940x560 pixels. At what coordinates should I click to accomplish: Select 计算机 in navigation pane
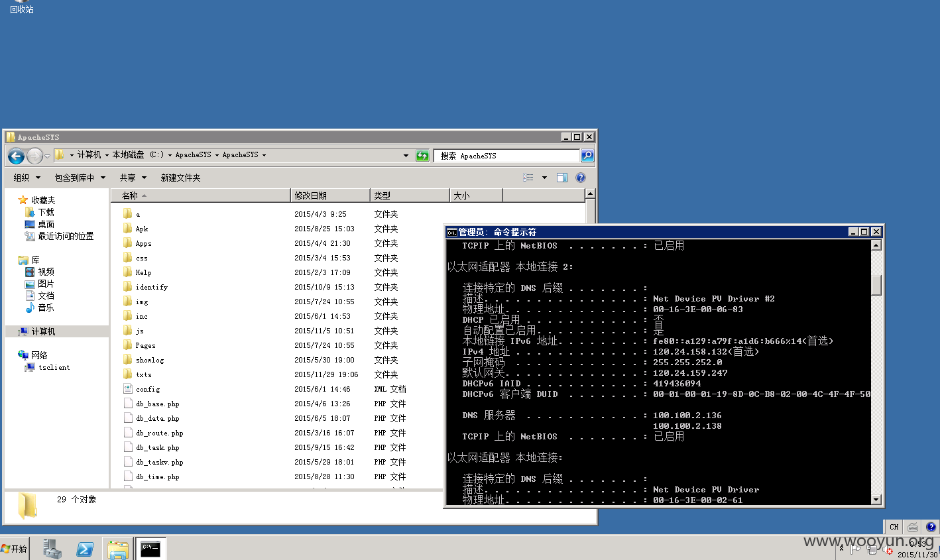[43, 331]
